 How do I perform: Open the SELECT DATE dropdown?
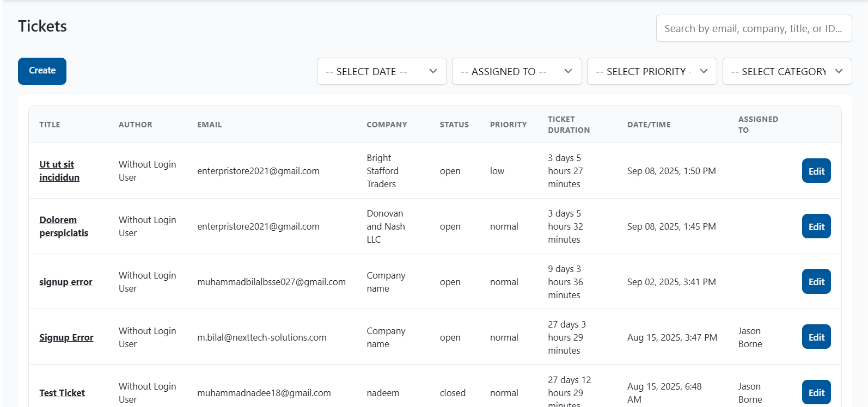(381, 71)
